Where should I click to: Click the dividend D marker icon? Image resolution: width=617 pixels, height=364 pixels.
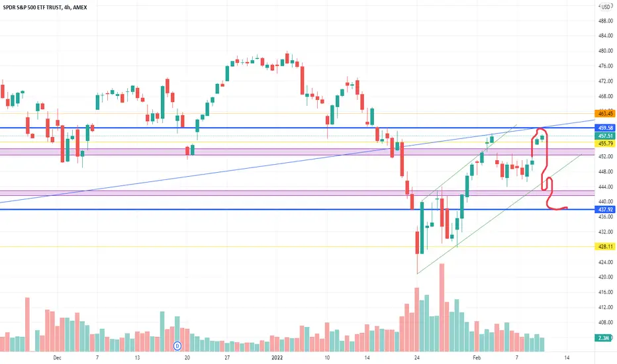tap(177, 345)
